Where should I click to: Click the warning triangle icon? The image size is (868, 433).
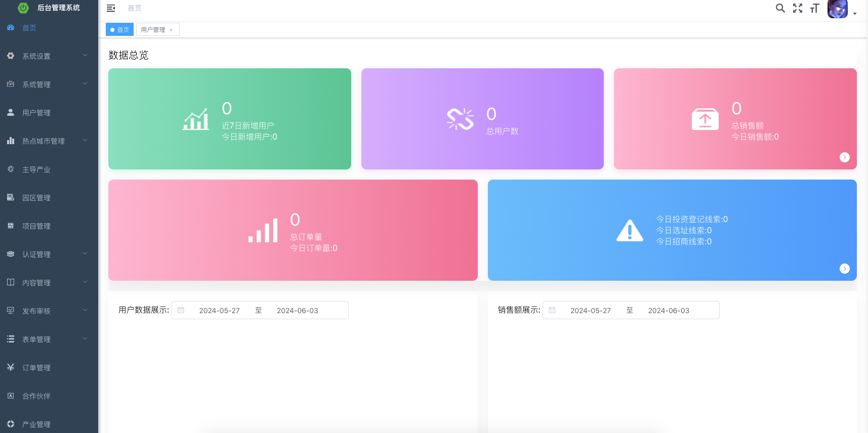pos(630,231)
